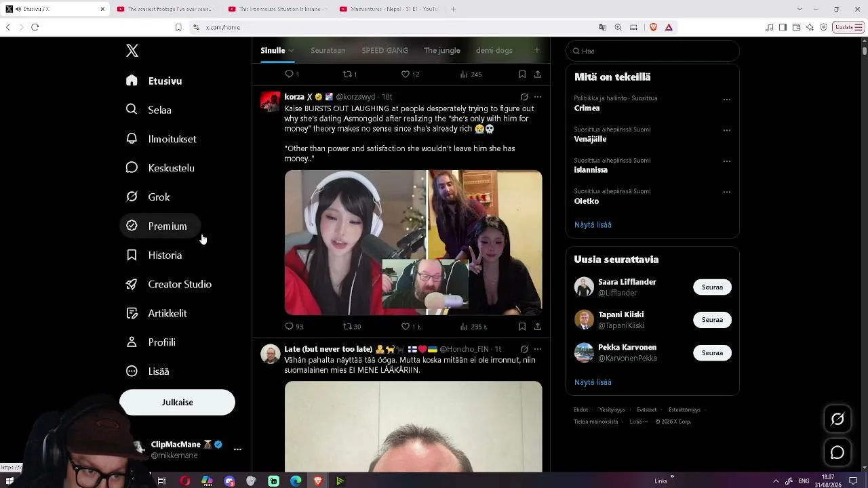Image resolution: width=868 pixels, height=488 pixels.
Task: Open the browser tab search dropdown
Action: (x=800, y=9)
